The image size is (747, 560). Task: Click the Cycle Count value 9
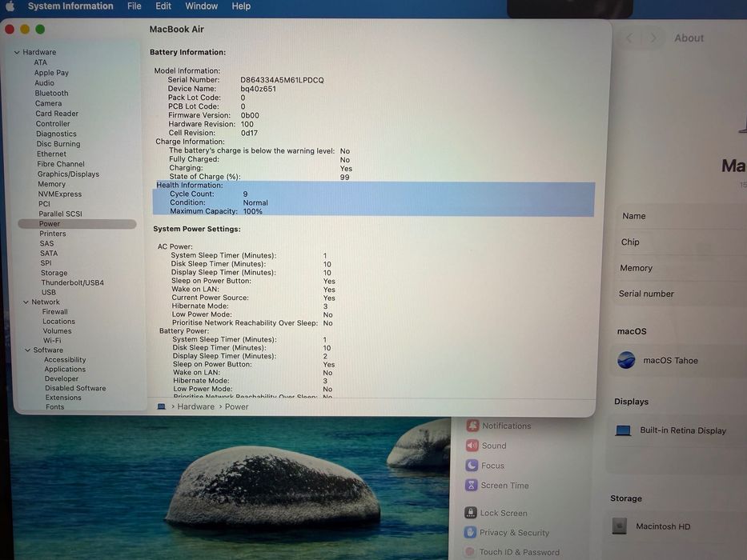(x=245, y=194)
